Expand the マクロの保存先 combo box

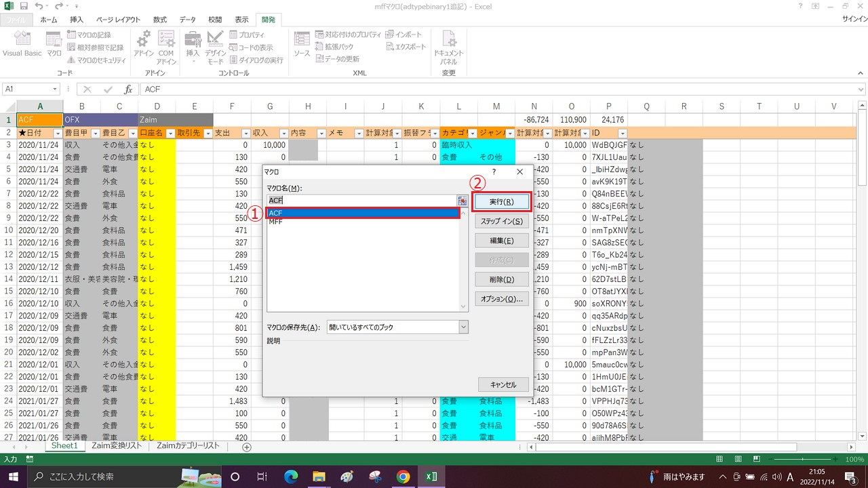click(464, 327)
